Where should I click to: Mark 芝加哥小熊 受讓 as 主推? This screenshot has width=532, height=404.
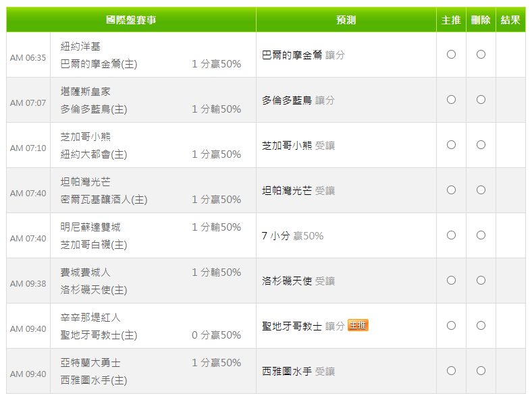[451, 145]
